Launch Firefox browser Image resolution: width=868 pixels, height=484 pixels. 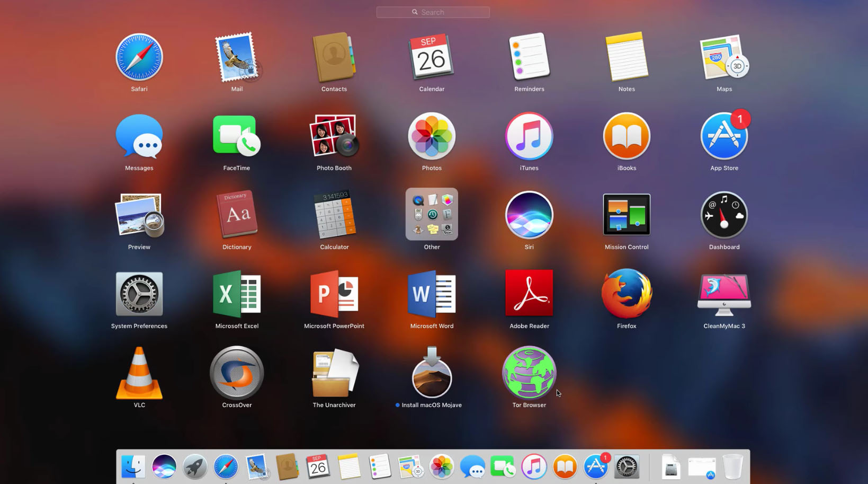[x=627, y=294]
